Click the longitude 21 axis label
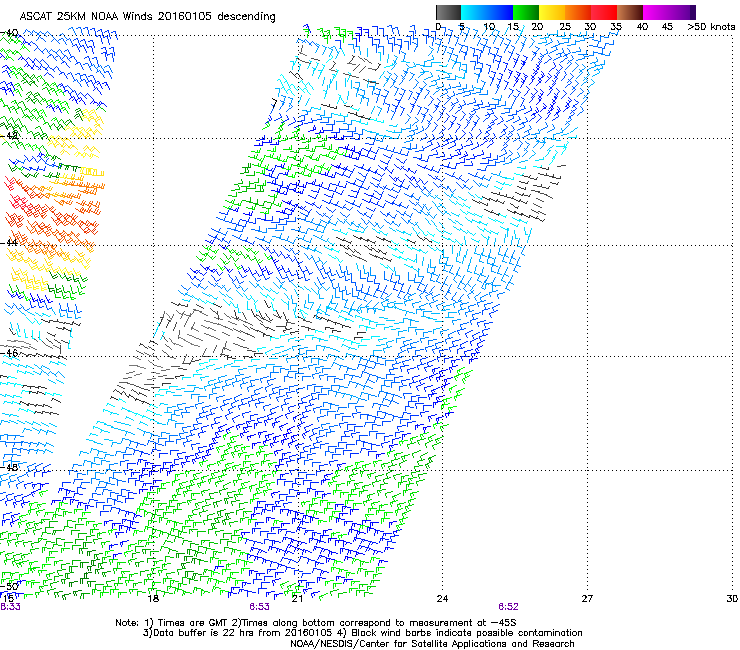Screen dimensions: 740x650 click(x=297, y=599)
